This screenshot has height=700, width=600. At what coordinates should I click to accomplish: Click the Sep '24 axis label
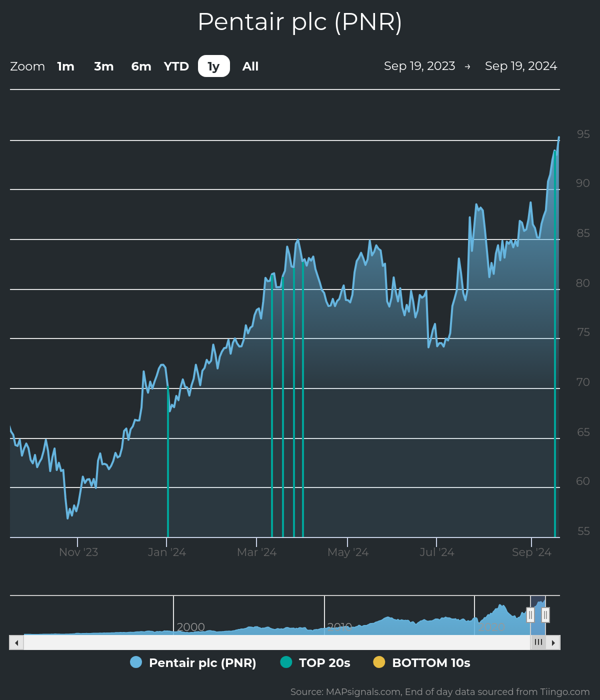[x=531, y=552]
